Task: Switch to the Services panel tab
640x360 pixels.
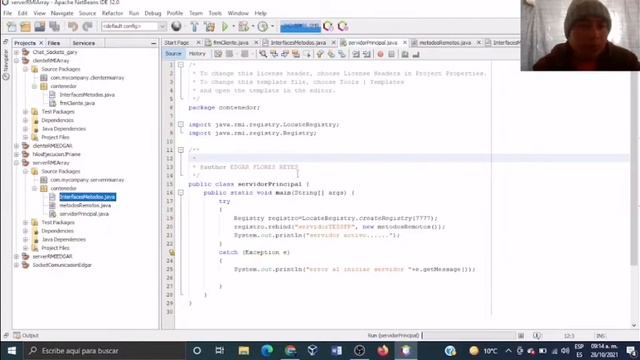Action: click(x=84, y=43)
